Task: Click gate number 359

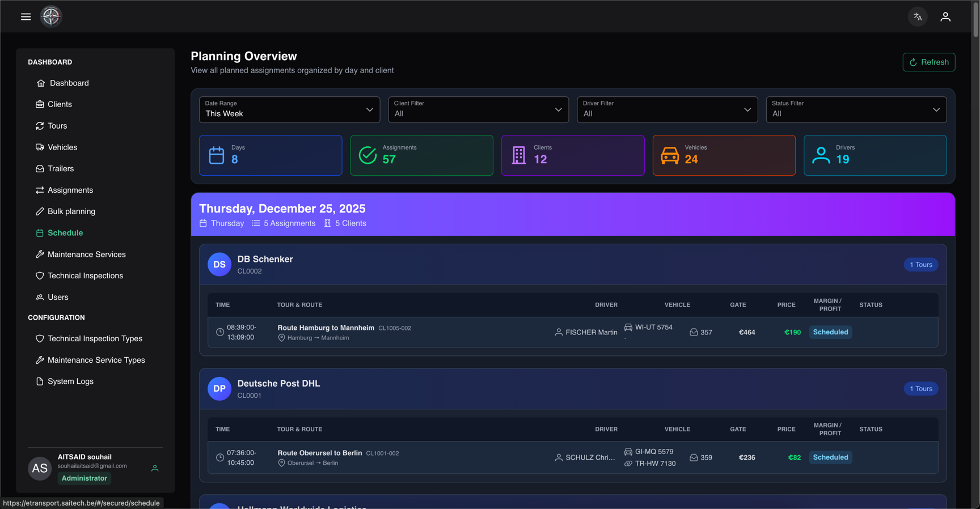Action: pyautogui.click(x=706, y=457)
